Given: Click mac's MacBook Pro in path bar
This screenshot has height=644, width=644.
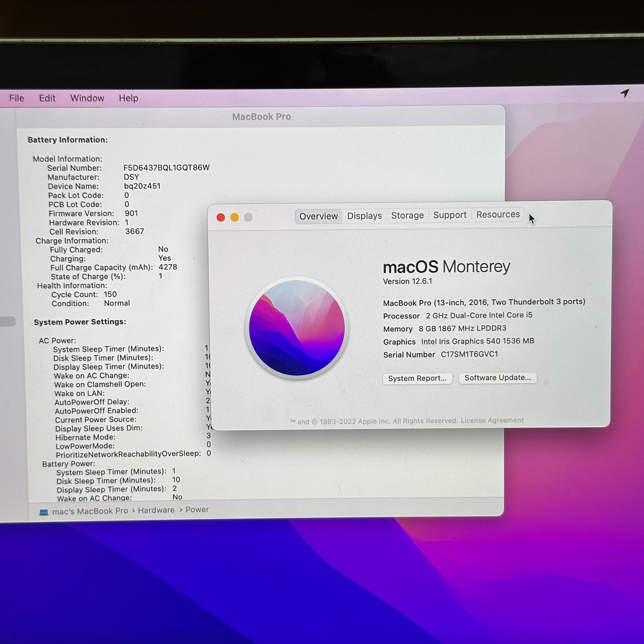Looking at the screenshot, I should [x=90, y=511].
